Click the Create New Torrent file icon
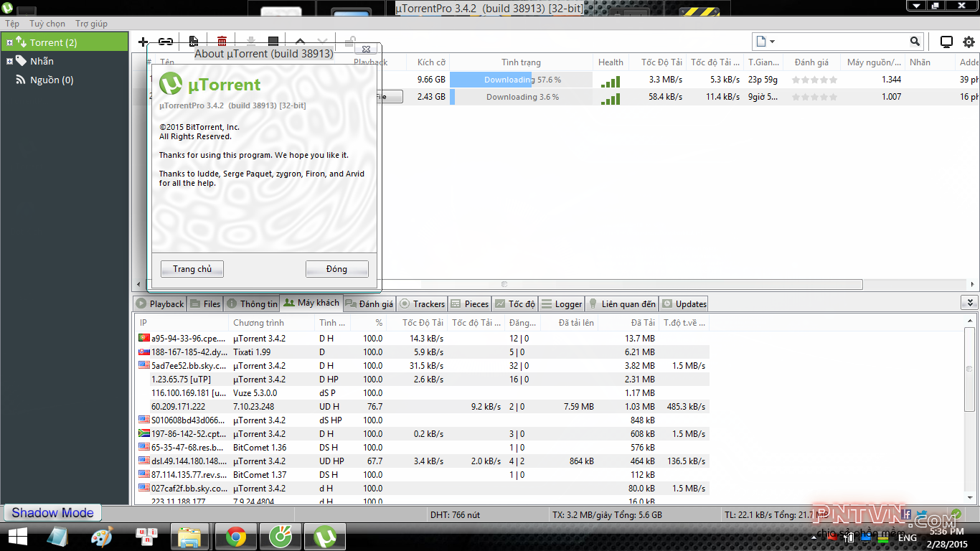Image resolution: width=980 pixels, height=551 pixels. 193,42
